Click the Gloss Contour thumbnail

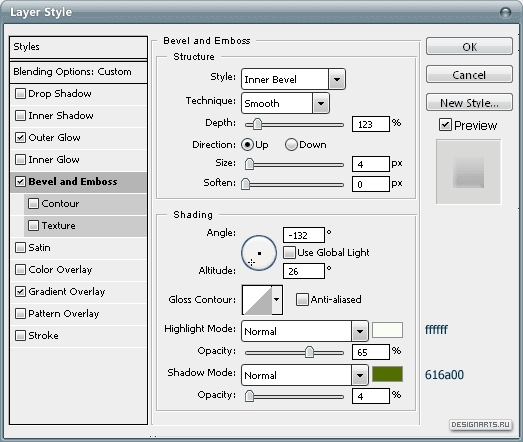[257, 300]
